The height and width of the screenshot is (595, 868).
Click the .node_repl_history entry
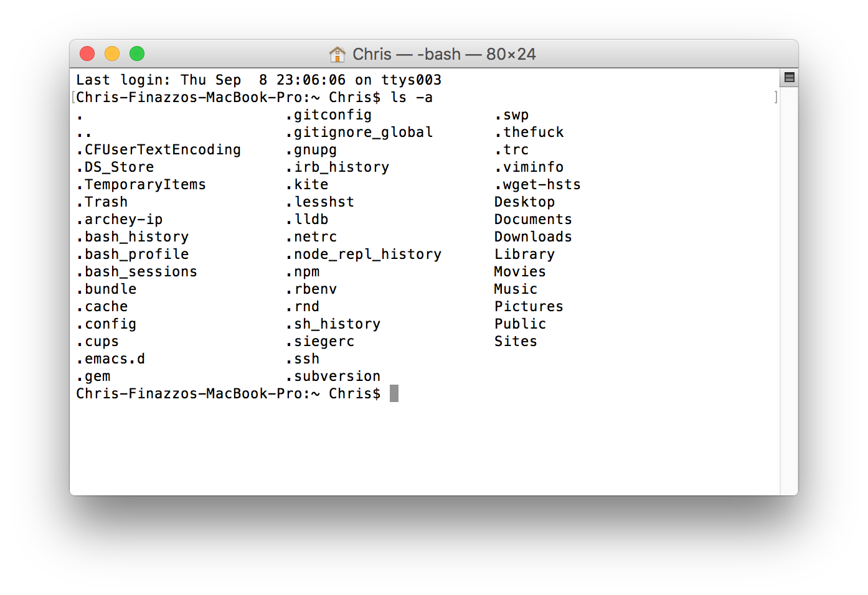(364, 254)
